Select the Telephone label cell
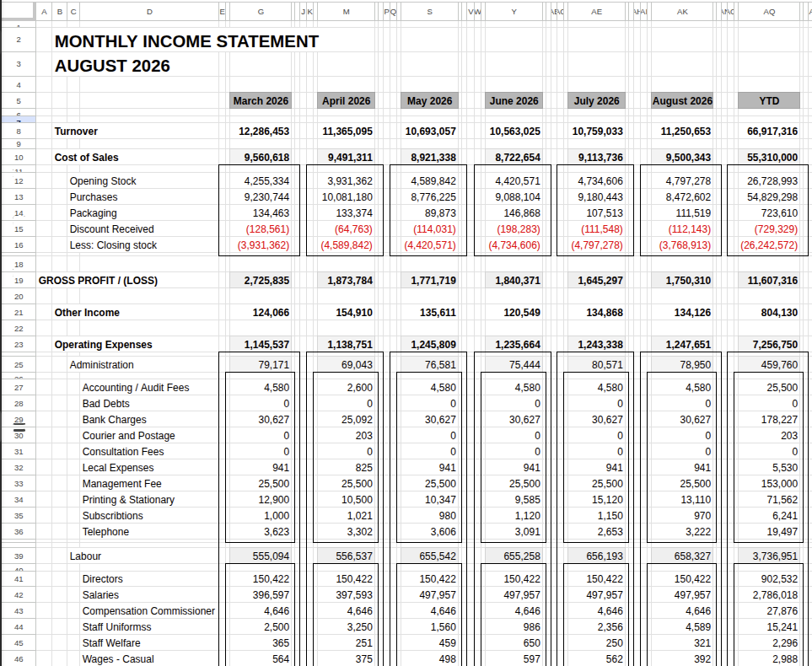 [105, 533]
